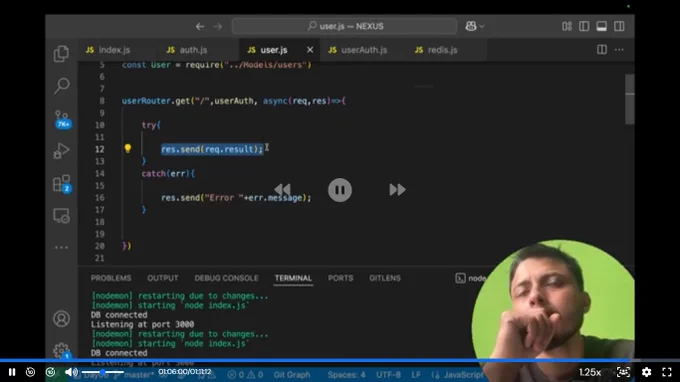The height and width of the screenshot is (382, 680).
Task: Open the Copilot chat icon
Action: (x=471, y=26)
